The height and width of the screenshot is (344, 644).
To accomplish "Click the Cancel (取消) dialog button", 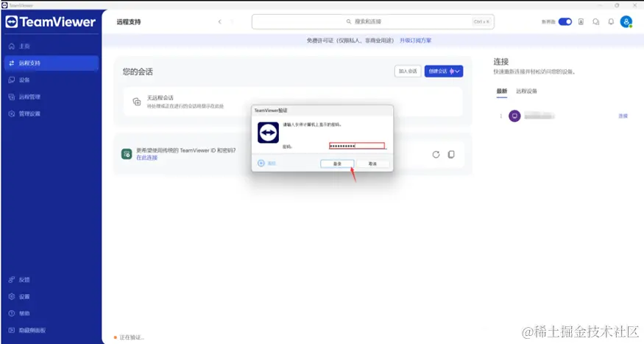I will pyautogui.click(x=372, y=164).
